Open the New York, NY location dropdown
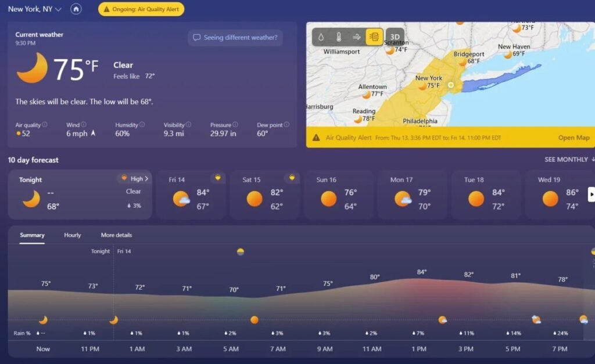The width and height of the screenshot is (595, 364). (34, 9)
